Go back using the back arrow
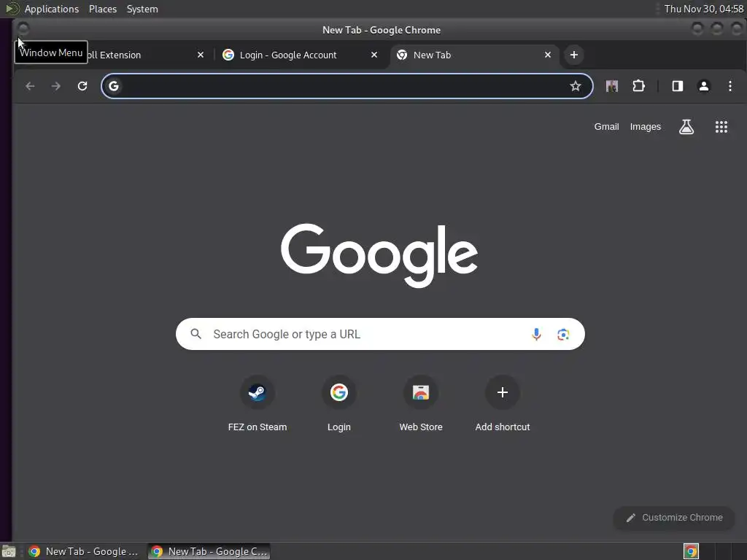This screenshot has height=560, width=747. [x=30, y=86]
